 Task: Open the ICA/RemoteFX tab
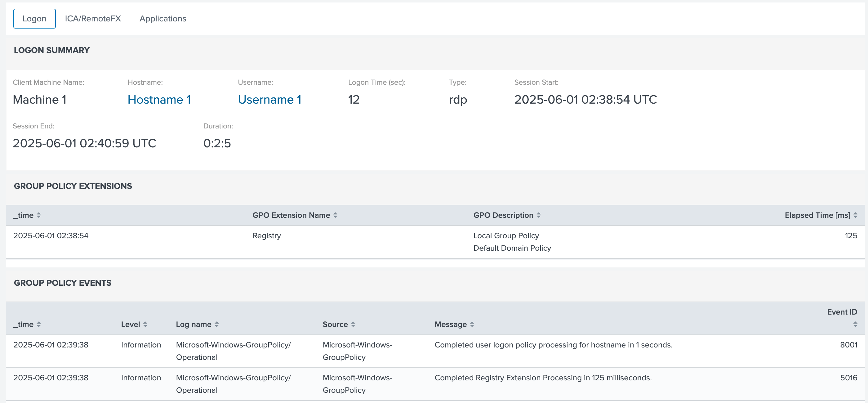click(x=93, y=19)
